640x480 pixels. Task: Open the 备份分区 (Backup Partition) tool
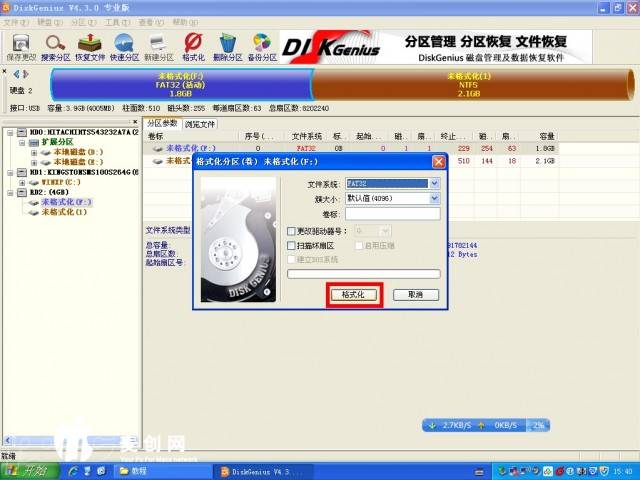click(262, 45)
